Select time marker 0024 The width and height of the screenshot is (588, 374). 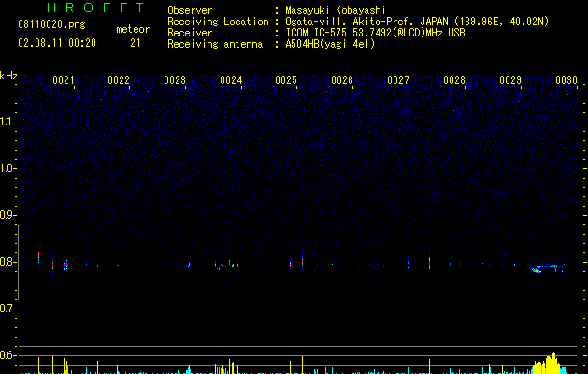point(231,80)
